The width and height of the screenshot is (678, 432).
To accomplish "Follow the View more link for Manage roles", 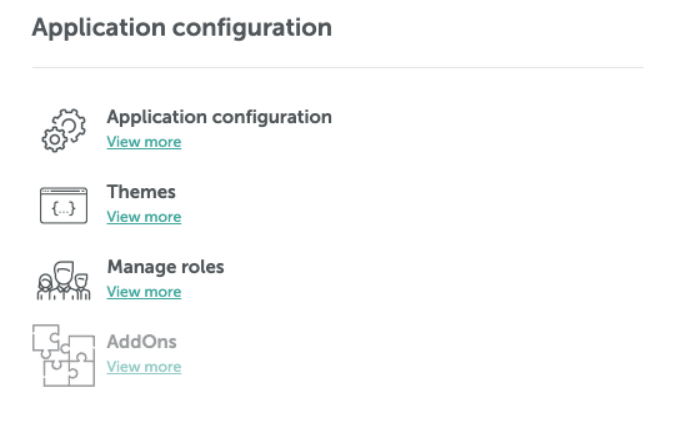I will 144,292.
